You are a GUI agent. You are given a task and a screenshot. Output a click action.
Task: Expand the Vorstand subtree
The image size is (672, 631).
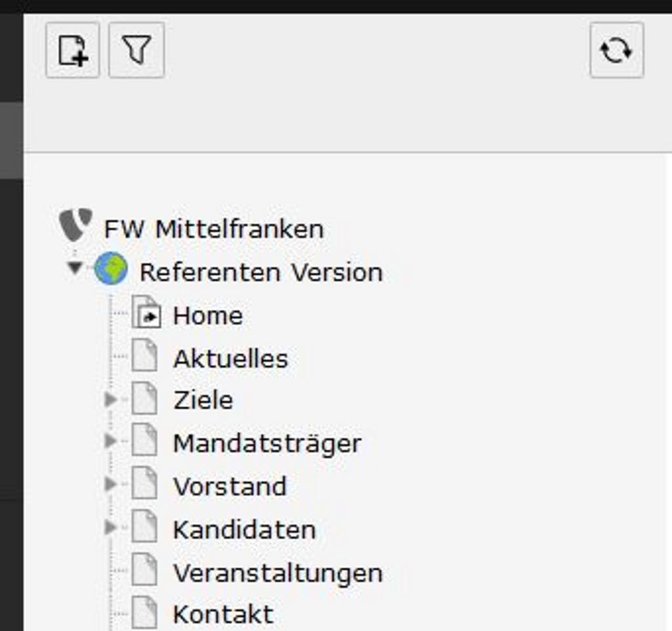(110, 484)
